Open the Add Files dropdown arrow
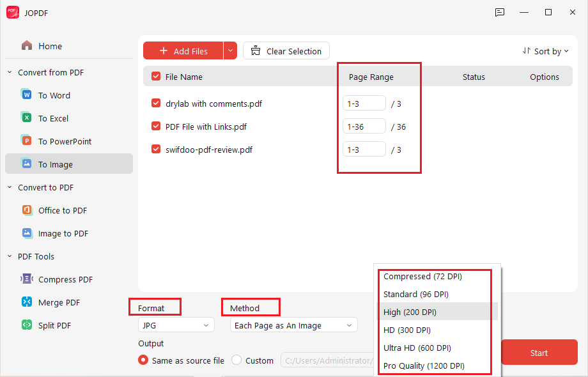 click(230, 50)
